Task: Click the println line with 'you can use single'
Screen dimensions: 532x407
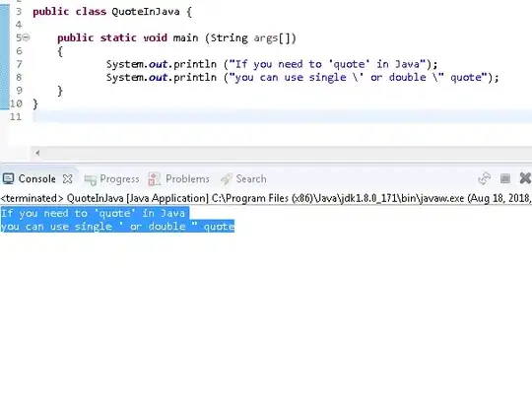Action: (302, 77)
